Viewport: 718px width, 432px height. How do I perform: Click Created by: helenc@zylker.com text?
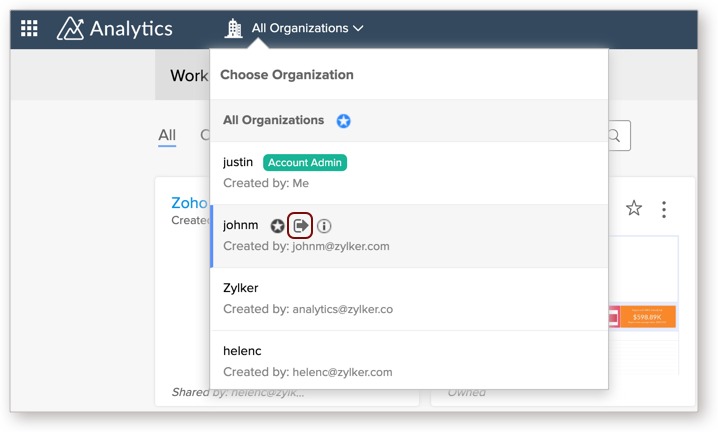pos(308,372)
